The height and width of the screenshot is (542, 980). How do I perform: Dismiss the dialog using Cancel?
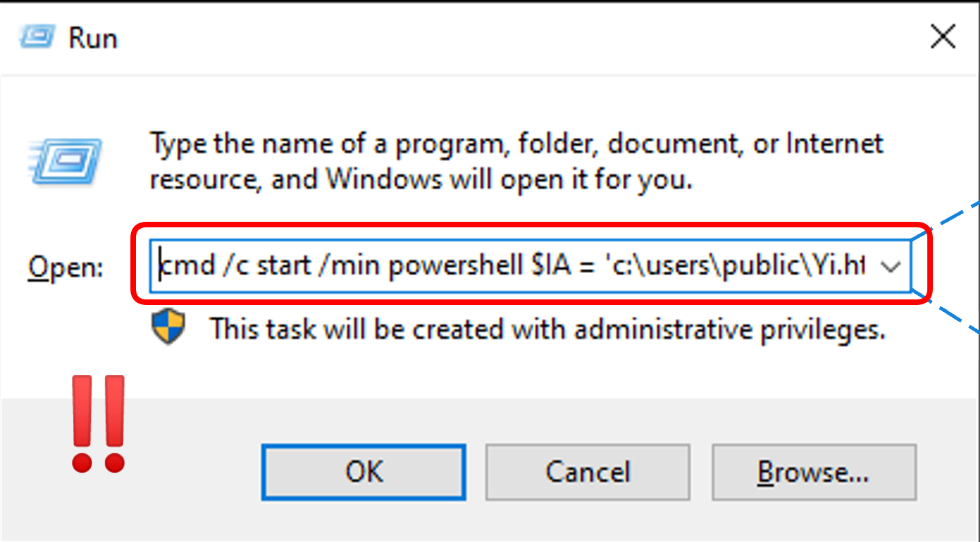[587, 472]
